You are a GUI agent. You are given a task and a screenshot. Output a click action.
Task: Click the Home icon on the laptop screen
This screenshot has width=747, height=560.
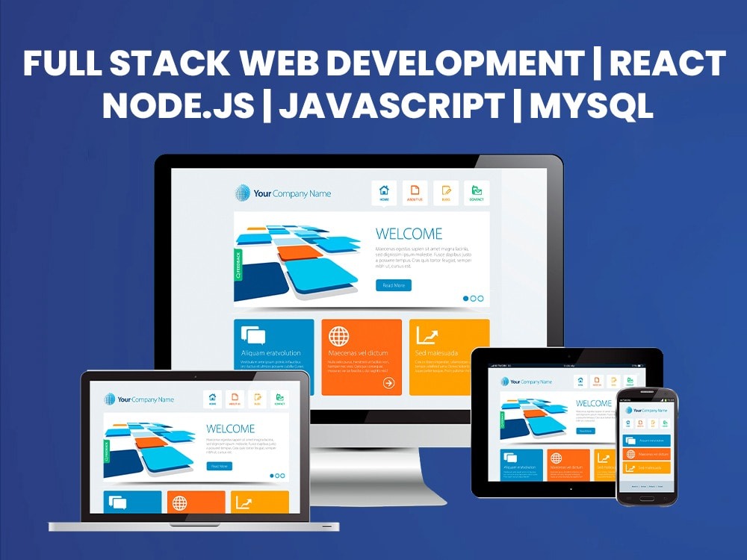point(212,399)
